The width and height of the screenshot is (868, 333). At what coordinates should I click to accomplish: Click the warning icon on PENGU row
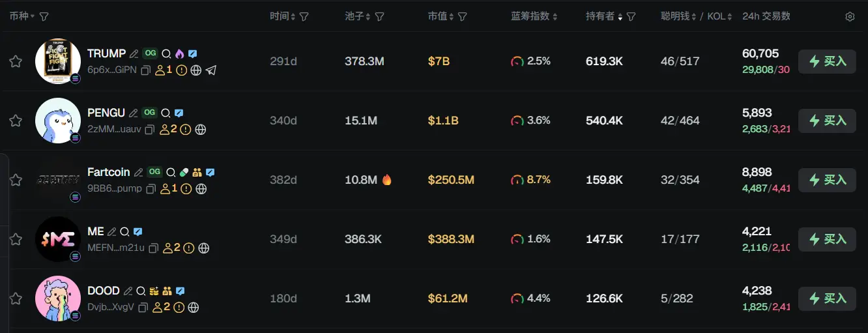(x=186, y=130)
